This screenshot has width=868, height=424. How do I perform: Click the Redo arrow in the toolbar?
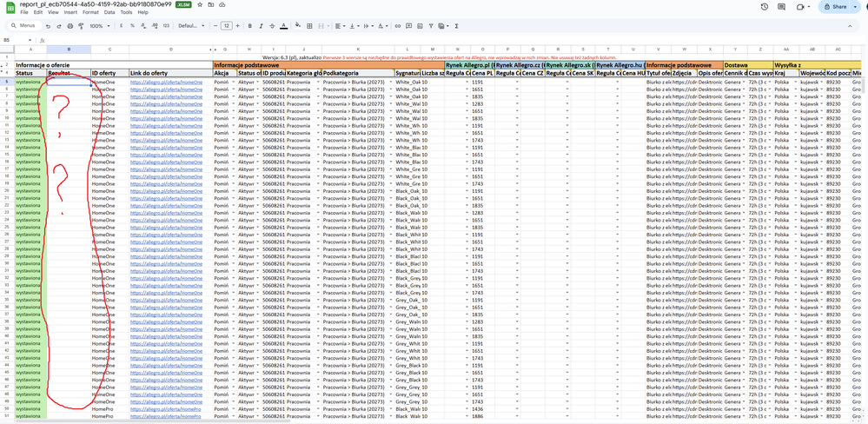point(59,26)
